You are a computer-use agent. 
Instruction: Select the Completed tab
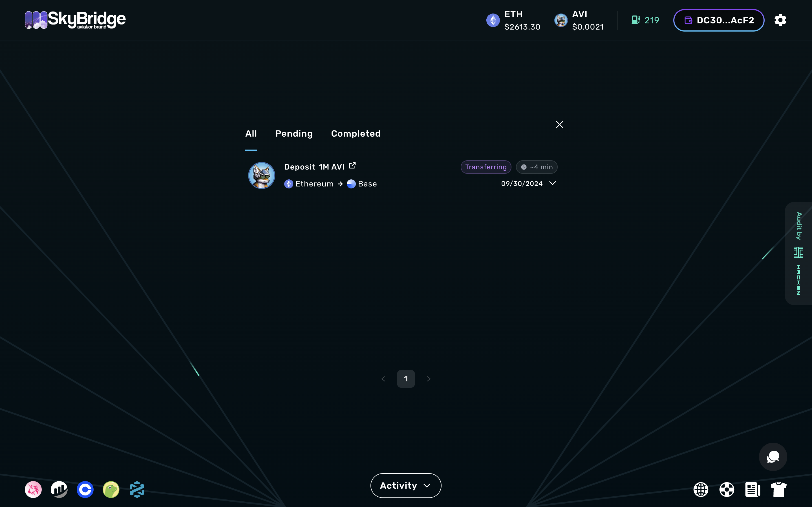356,133
